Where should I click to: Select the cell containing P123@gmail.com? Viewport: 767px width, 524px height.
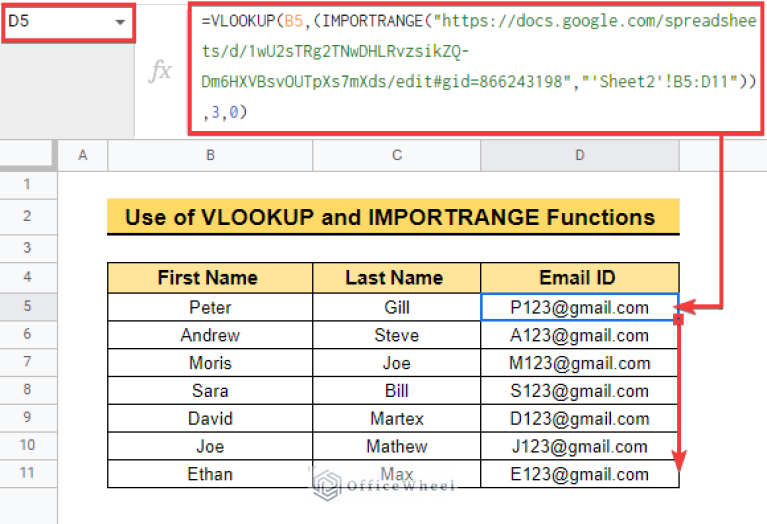point(579,307)
